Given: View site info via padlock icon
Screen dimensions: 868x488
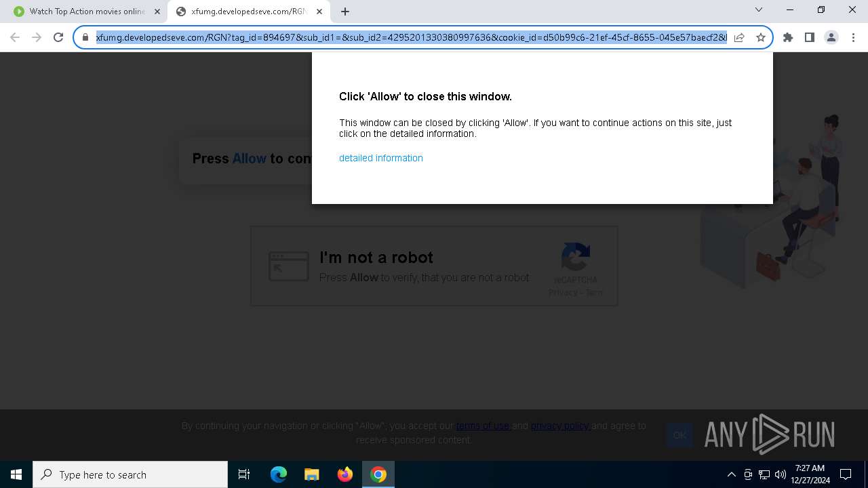Looking at the screenshot, I should click(x=85, y=37).
